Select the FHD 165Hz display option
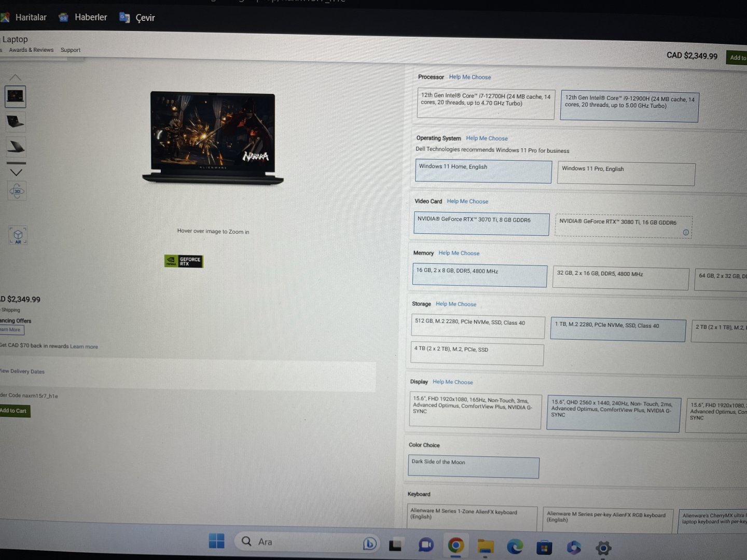Screen dimensions: 747x560 [476, 410]
